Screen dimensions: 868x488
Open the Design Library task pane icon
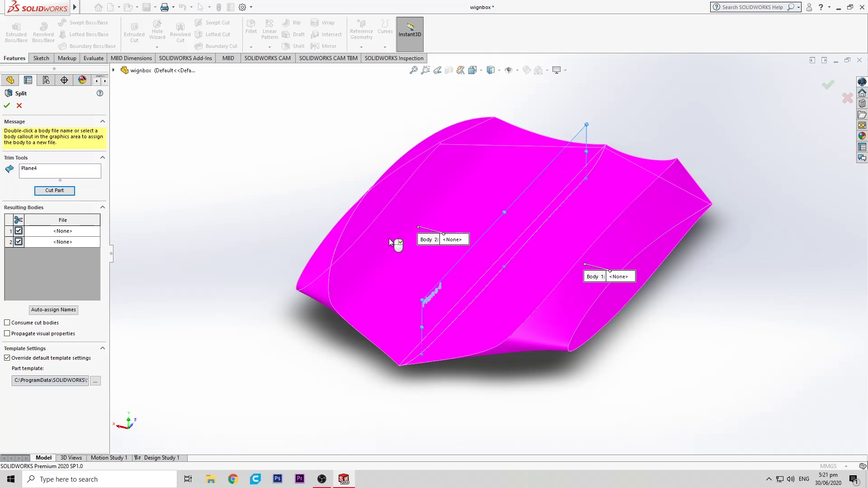(x=862, y=103)
